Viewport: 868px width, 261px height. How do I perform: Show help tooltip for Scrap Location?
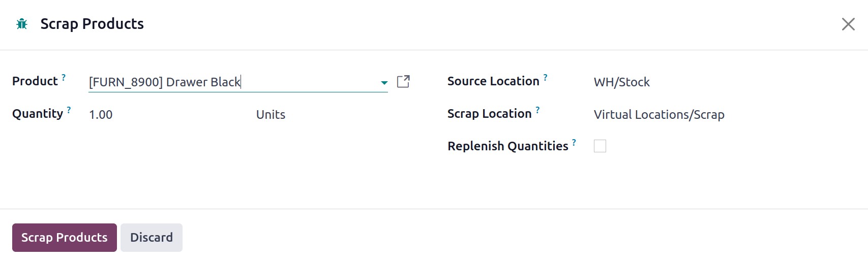click(537, 110)
